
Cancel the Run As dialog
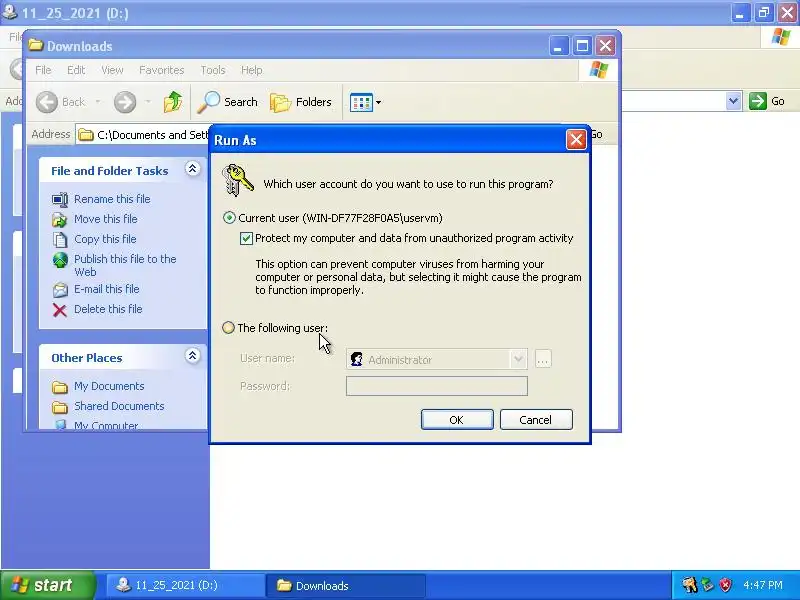coord(536,419)
